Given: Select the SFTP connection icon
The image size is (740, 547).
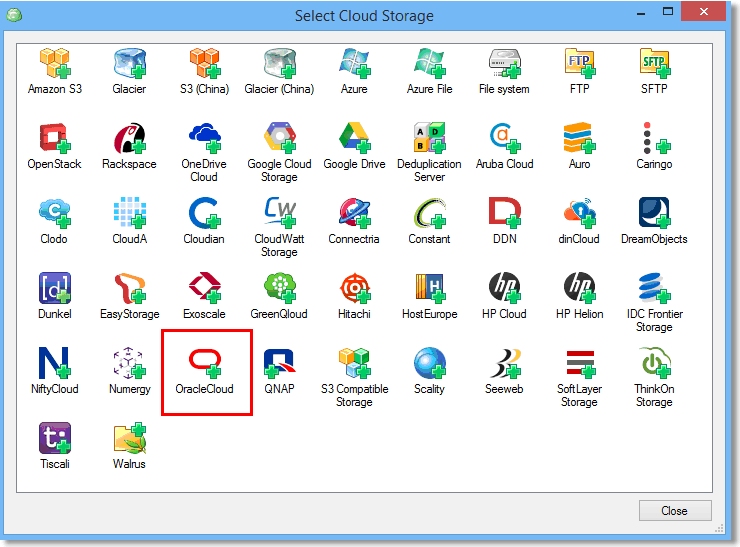Looking at the screenshot, I should point(655,63).
